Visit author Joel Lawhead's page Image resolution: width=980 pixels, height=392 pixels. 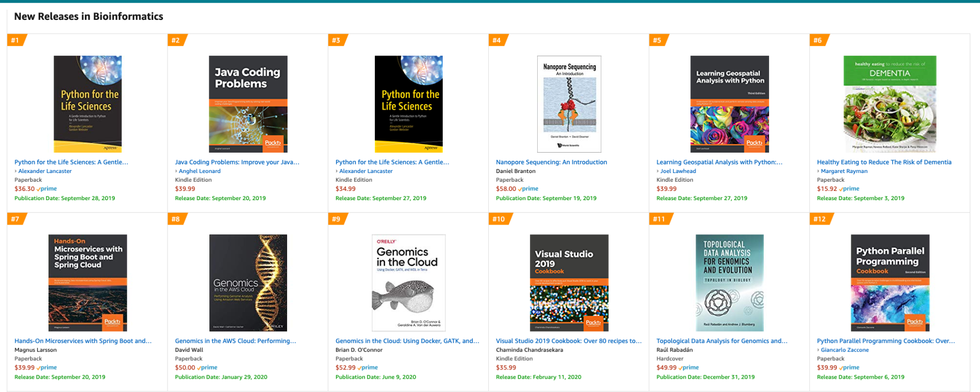[678, 171]
